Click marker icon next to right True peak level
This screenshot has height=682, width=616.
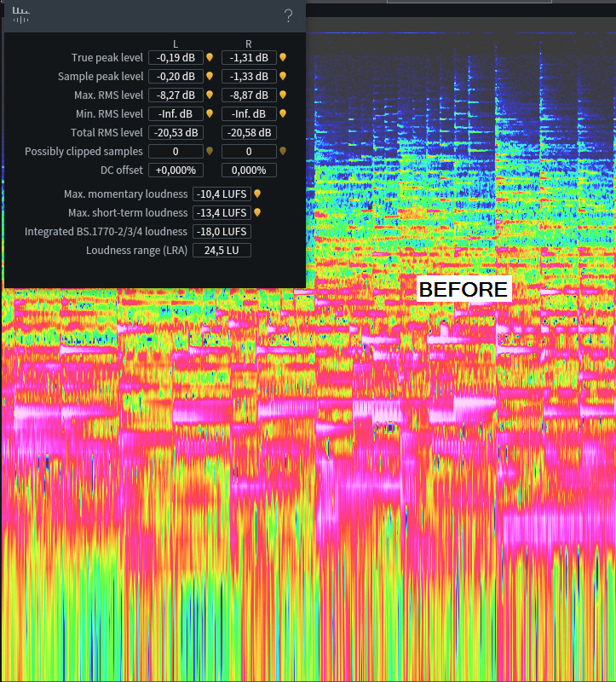pos(283,57)
